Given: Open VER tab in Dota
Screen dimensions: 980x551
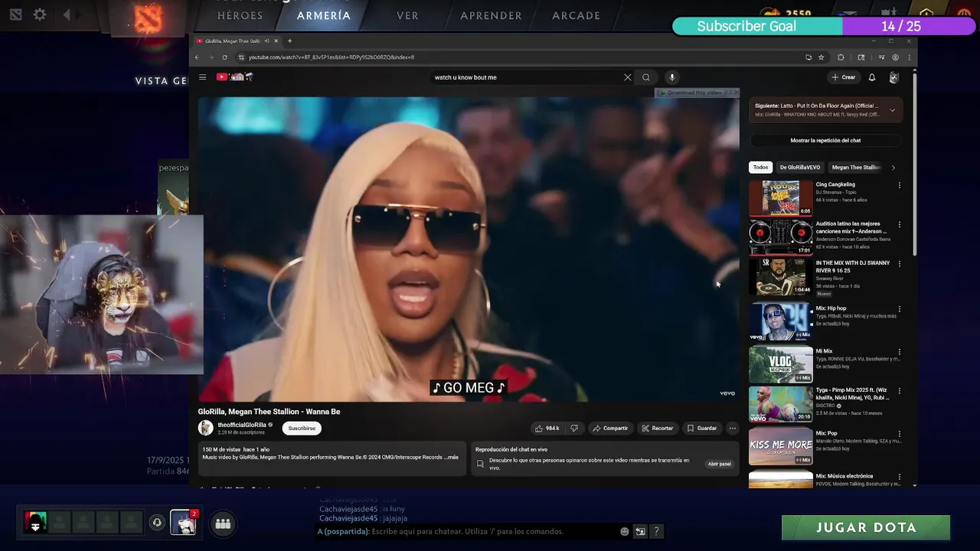Looking at the screenshot, I should [x=407, y=15].
